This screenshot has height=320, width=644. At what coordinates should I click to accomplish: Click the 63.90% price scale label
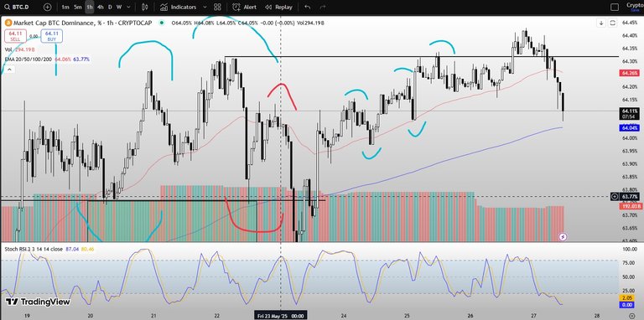[x=630, y=163]
